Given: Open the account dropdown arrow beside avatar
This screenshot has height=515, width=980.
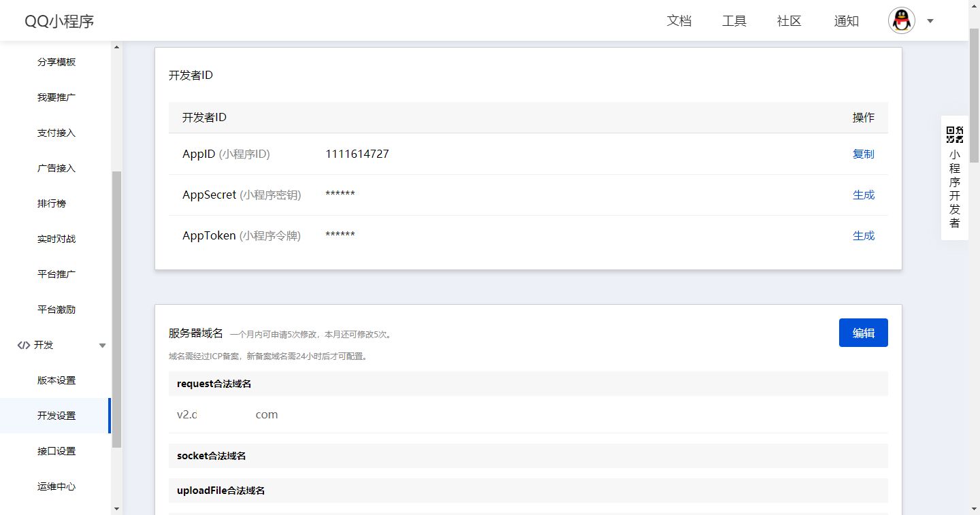Looking at the screenshot, I should tap(930, 21).
